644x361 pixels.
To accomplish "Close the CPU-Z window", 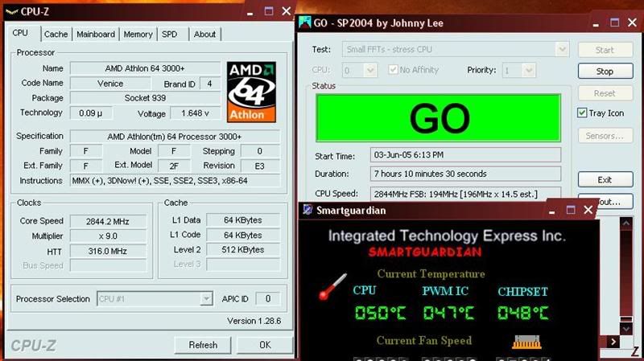I will [287, 11].
